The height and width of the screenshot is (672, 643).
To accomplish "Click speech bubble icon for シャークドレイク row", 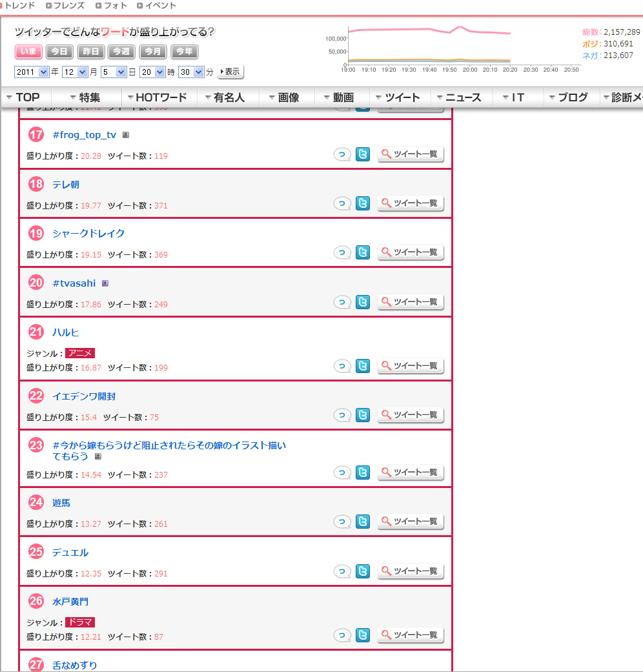I will tap(342, 253).
